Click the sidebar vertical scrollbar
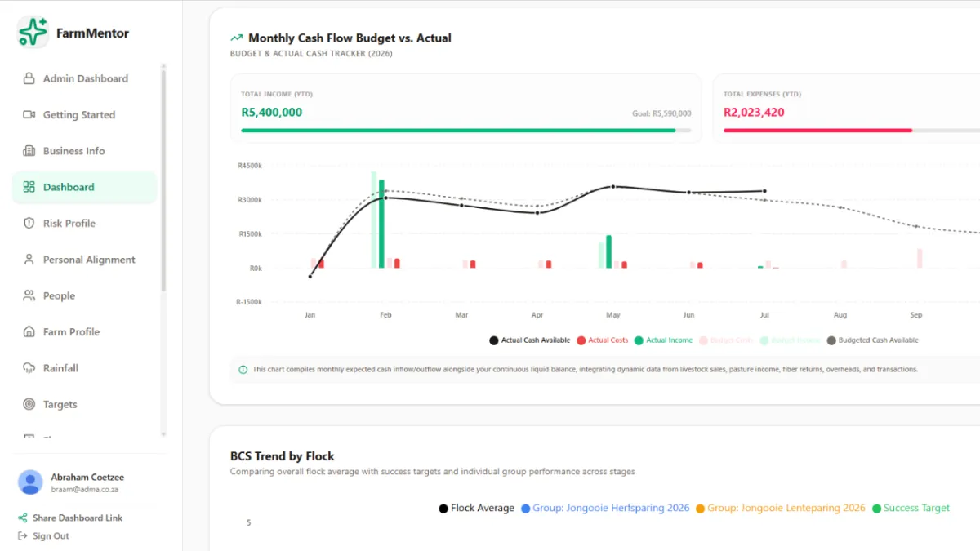 click(163, 181)
